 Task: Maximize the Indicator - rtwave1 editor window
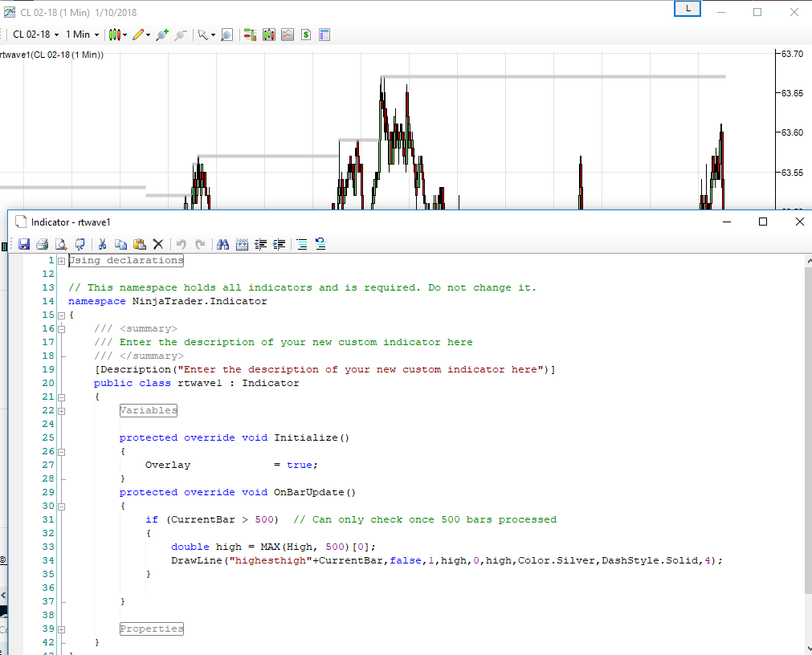(763, 222)
